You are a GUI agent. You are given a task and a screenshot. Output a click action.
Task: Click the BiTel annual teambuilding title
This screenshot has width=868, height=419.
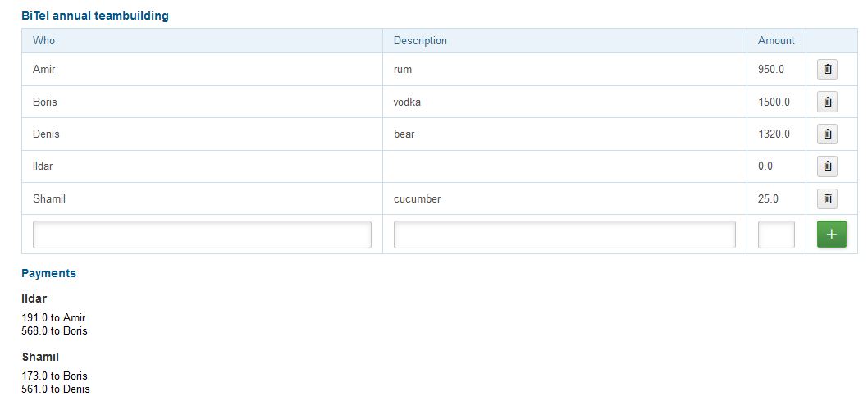tap(95, 16)
